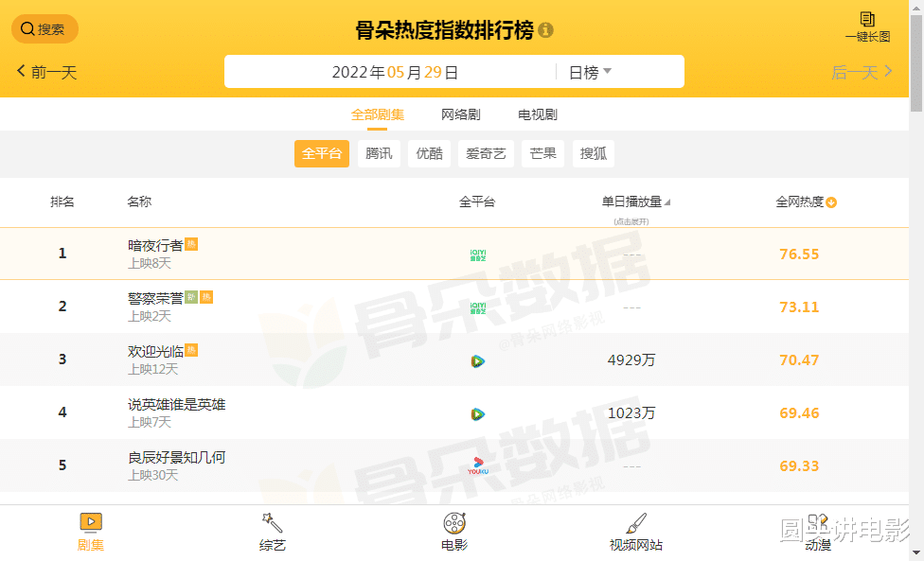
Task: Click heat value 76.55
Action: 799,254
